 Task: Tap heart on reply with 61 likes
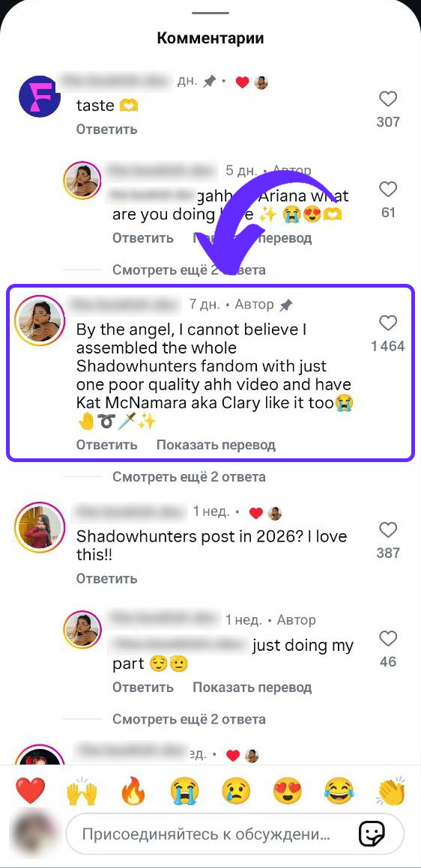point(388,189)
